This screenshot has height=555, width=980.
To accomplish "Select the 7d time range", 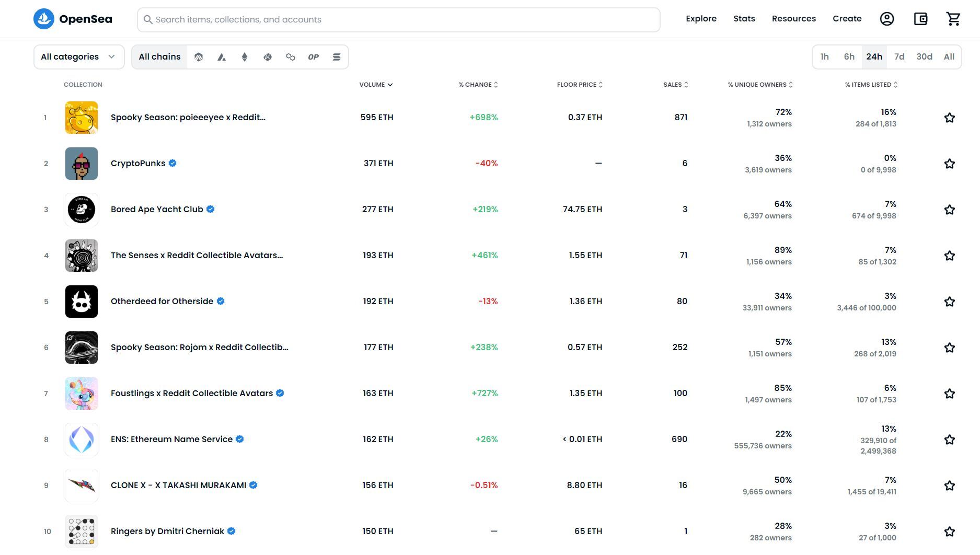I will [x=900, y=57].
